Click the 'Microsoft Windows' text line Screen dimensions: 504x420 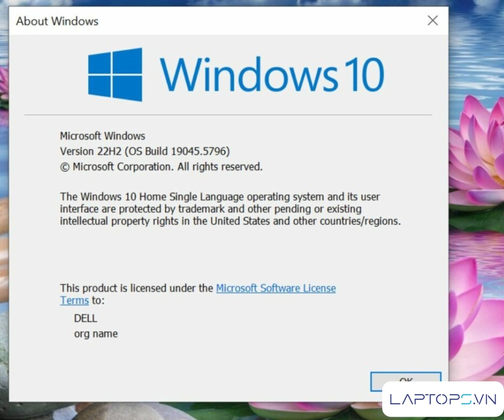[x=102, y=136]
